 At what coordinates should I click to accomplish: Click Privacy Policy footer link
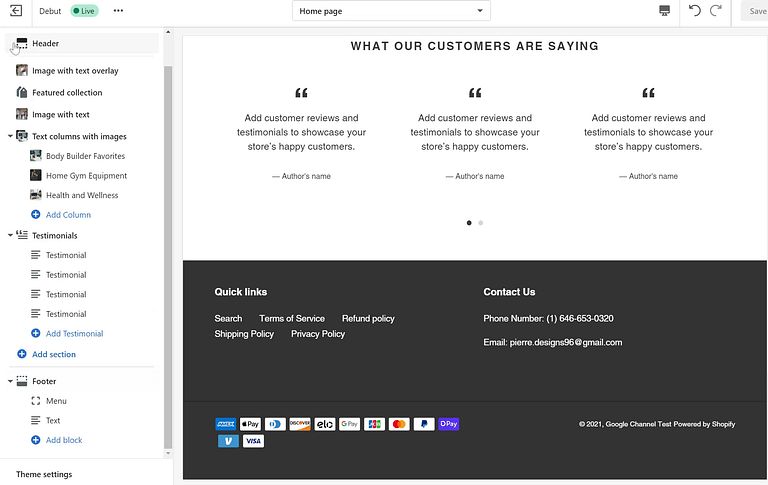click(318, 334)
